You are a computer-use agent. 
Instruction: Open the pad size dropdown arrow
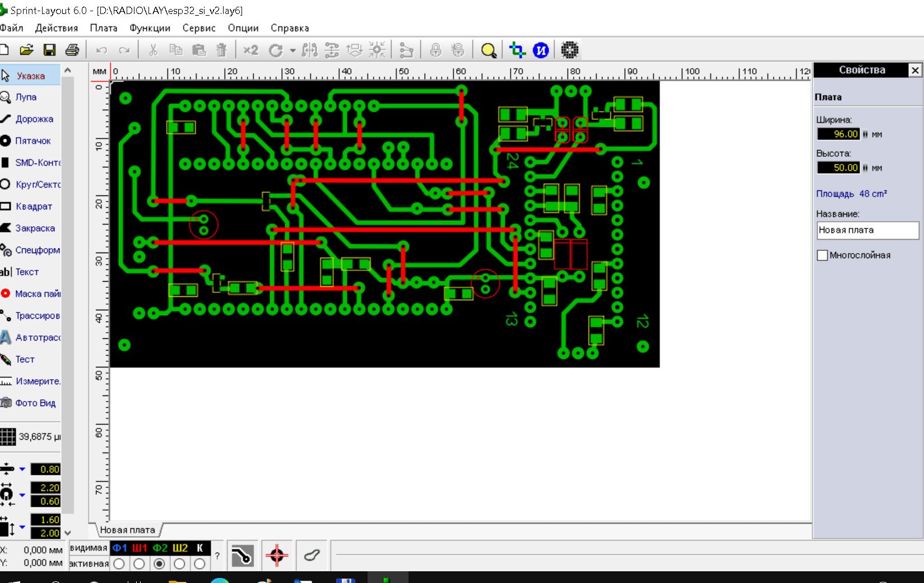point(22,495)
